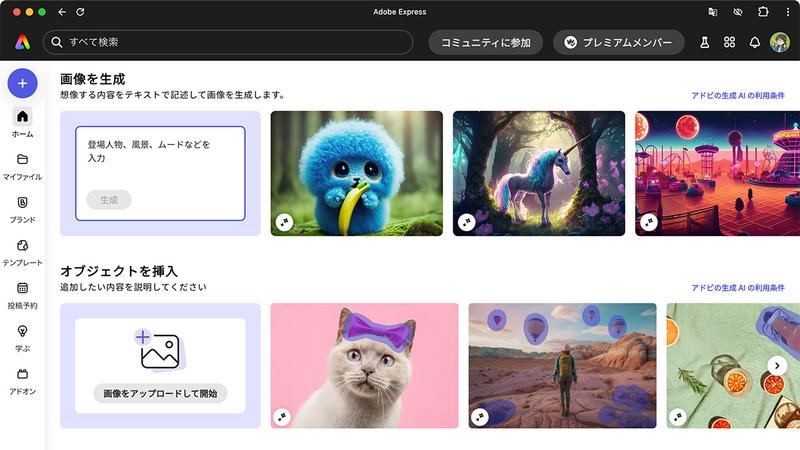Open アドオン in the sidebar

point(22,380)
